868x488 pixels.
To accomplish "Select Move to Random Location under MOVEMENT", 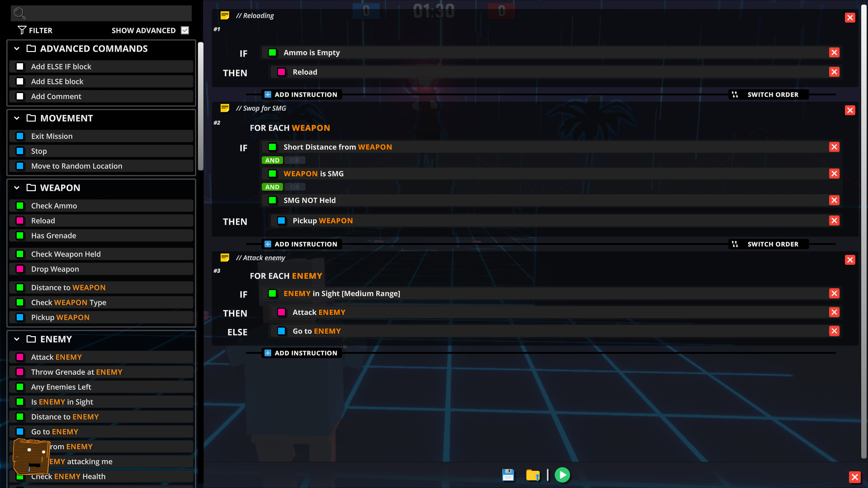I will (76, 166).
